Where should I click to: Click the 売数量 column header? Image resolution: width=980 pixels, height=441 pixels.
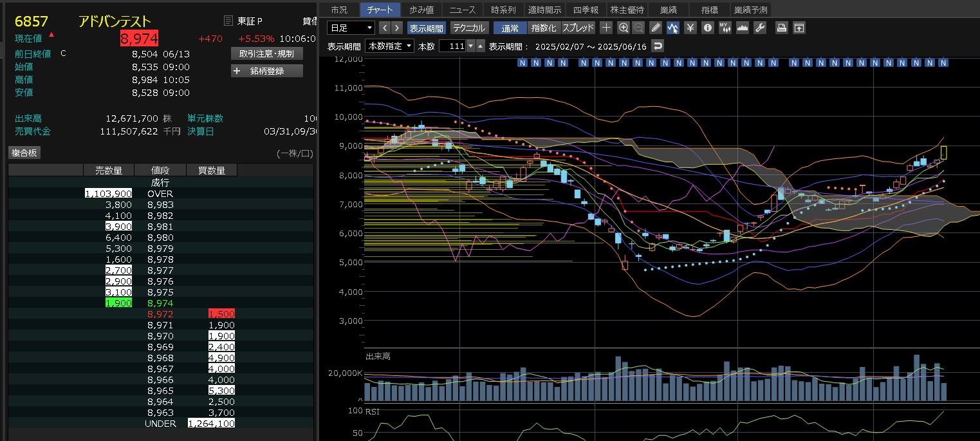pos(108,170)
